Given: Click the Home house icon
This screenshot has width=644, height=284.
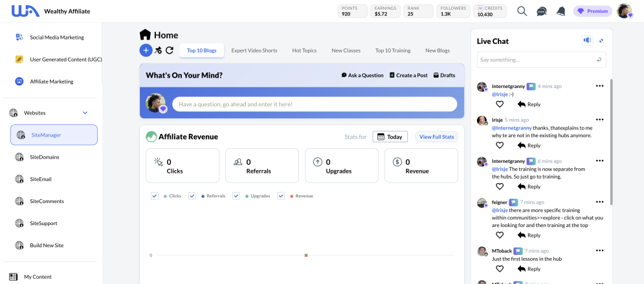Looking at the screenshot, I should [146, 35].
